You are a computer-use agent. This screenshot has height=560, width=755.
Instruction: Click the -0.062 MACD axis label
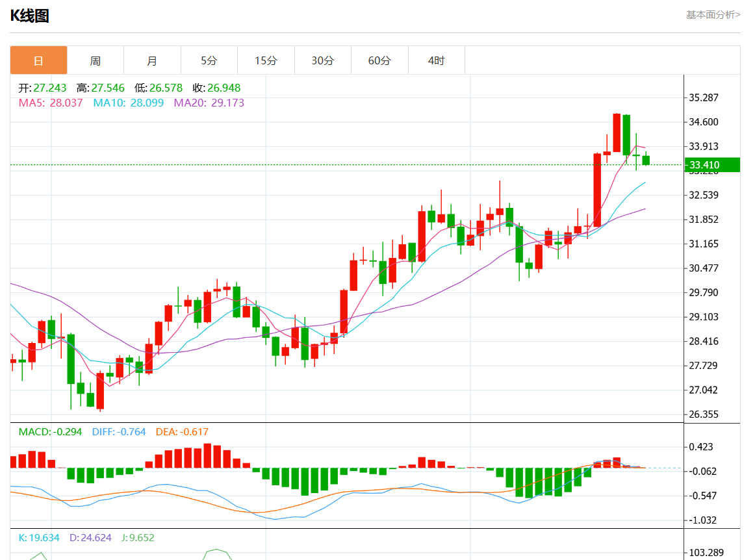pos(702,472)
